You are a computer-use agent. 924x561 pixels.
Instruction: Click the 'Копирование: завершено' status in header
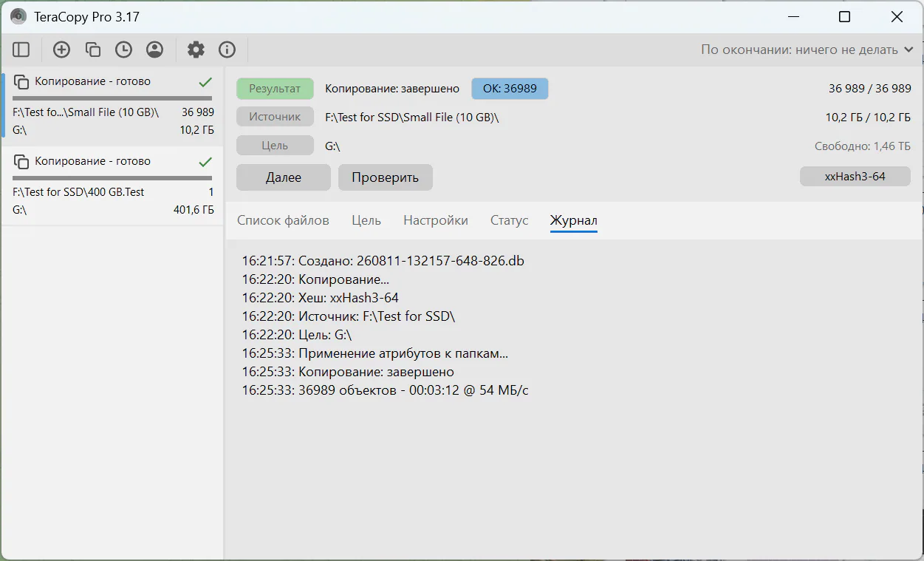pyautogui.click(x=392, y=89)
